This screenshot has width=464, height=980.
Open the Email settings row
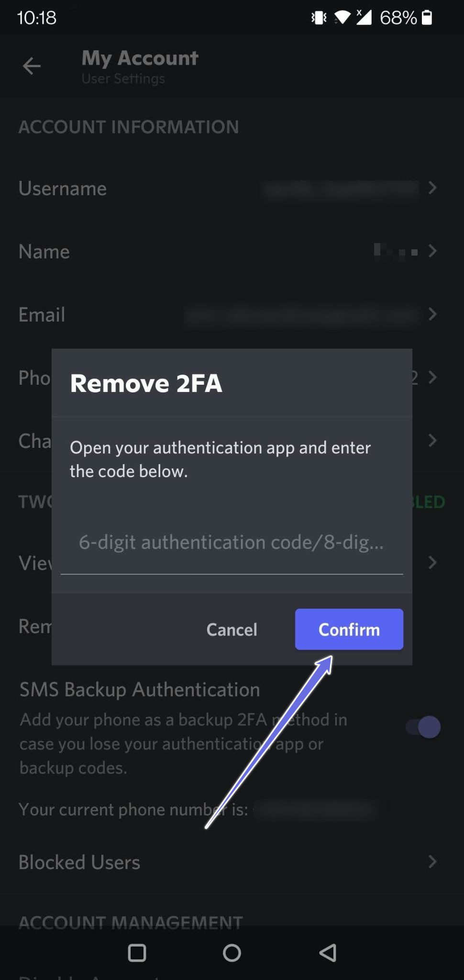pyautogui.click(x=42, y=315)
